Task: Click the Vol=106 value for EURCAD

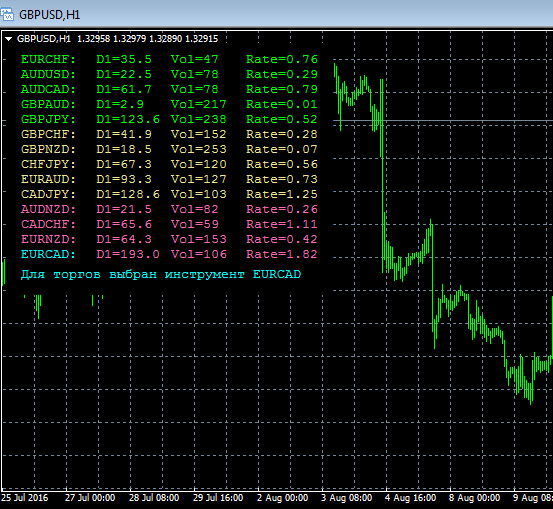Action: (199, 254)
